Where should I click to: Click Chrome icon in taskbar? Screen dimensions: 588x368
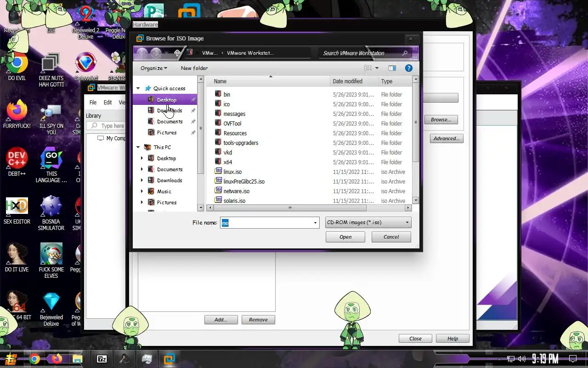[x=34, y=359]
